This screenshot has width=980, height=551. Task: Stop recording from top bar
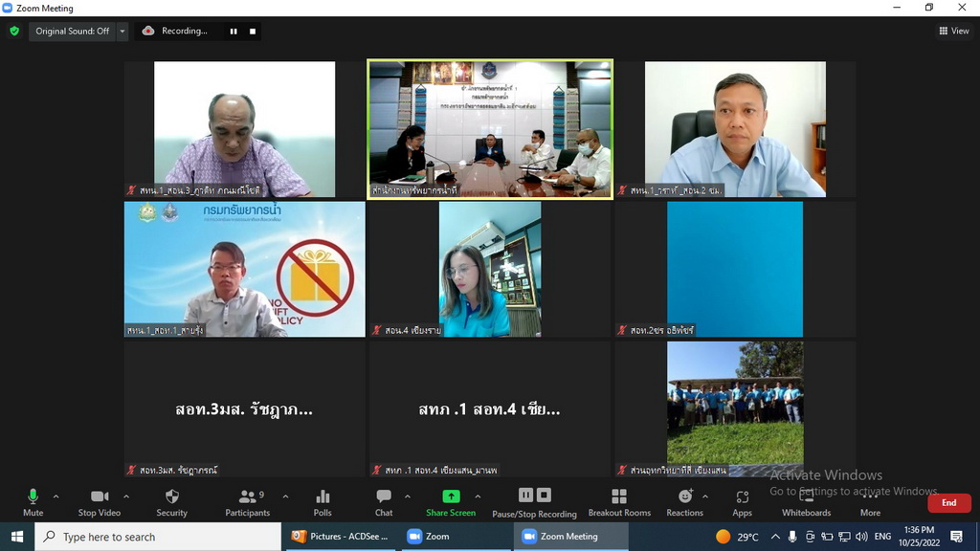tap(253, 32)
